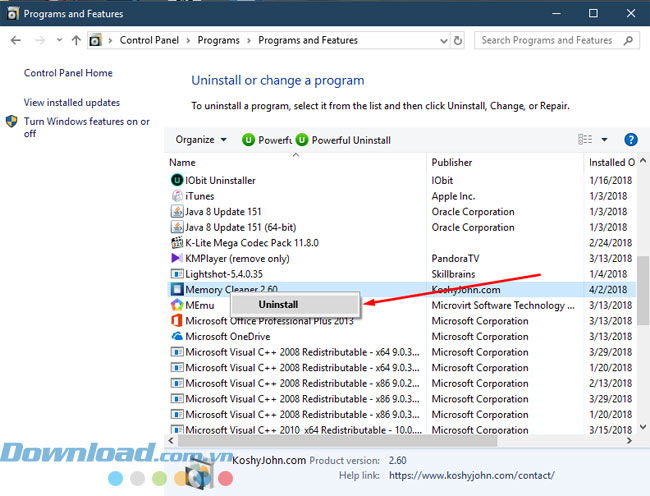Select Microsoft Visual C++ 2010 x64 Redistributable row
650x496 pixels.
(401, 429)
